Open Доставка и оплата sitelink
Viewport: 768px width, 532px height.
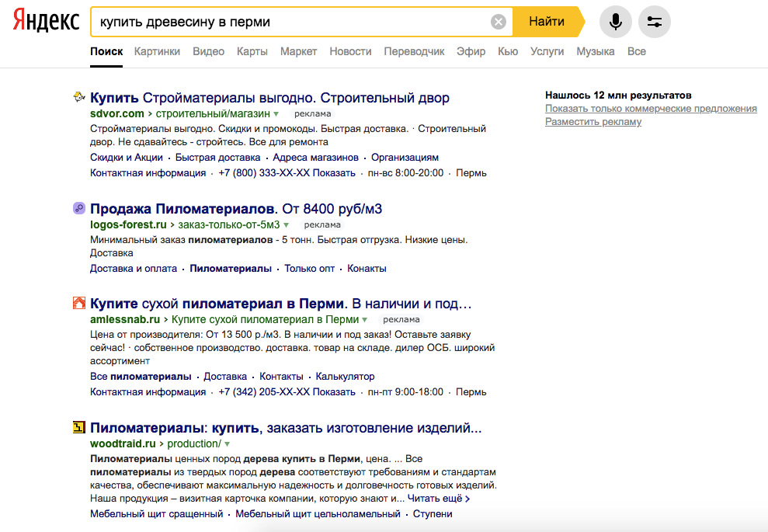coord(134,269)
